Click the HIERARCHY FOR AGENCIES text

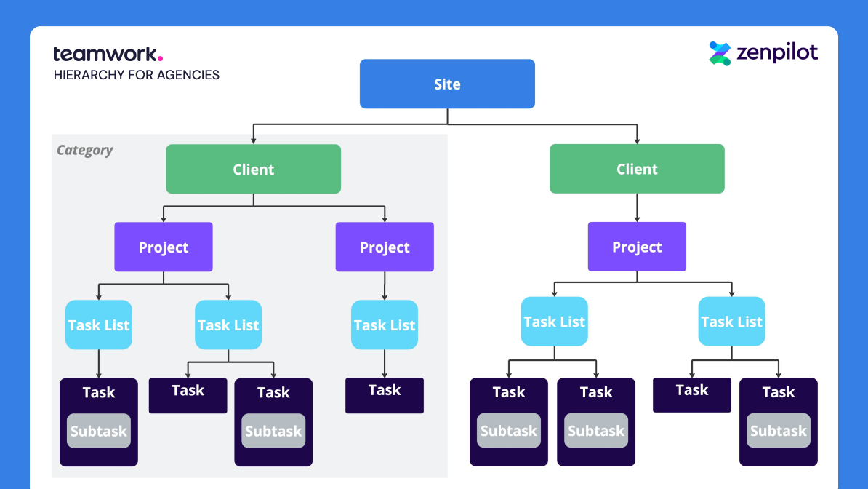(x=136, y=74)
